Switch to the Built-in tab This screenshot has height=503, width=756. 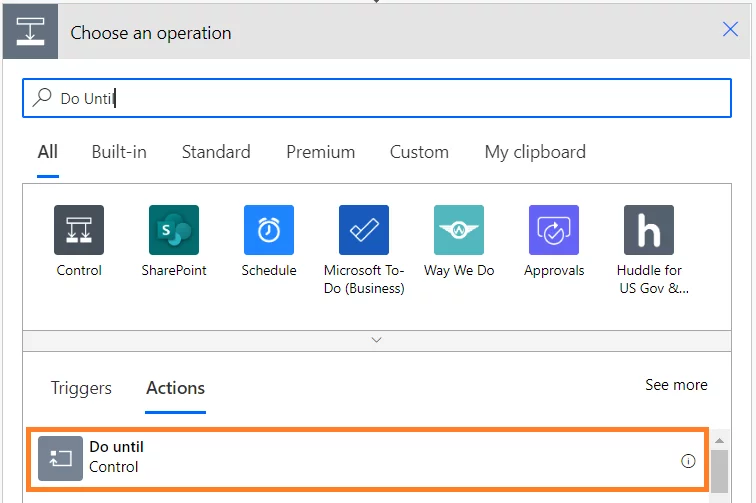tap(119, 152)
